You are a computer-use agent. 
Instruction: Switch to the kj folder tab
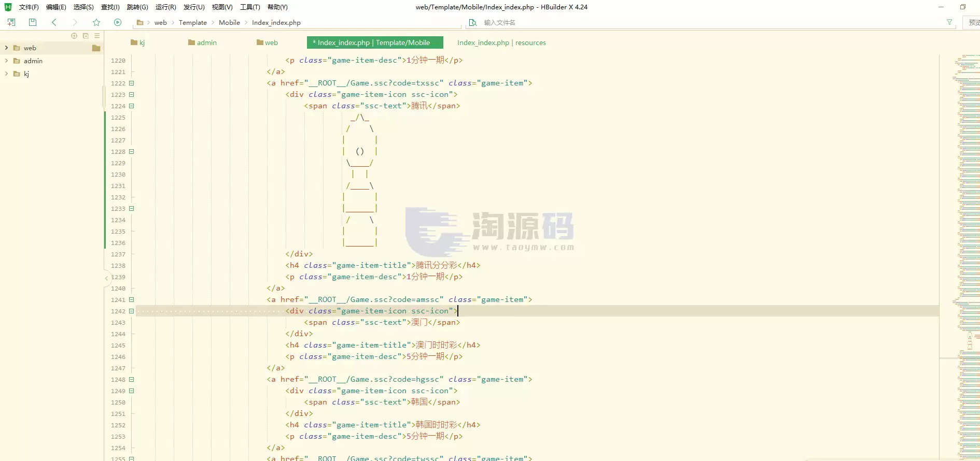(138, 42)
